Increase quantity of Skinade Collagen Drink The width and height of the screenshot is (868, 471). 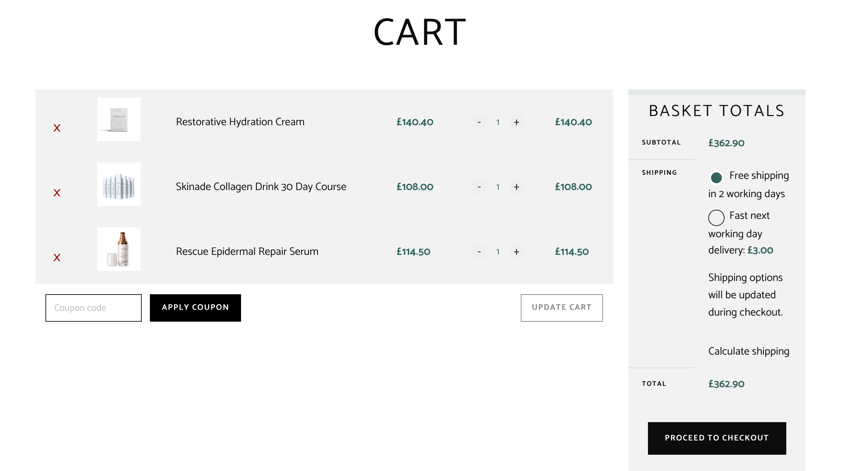[516, 187]
